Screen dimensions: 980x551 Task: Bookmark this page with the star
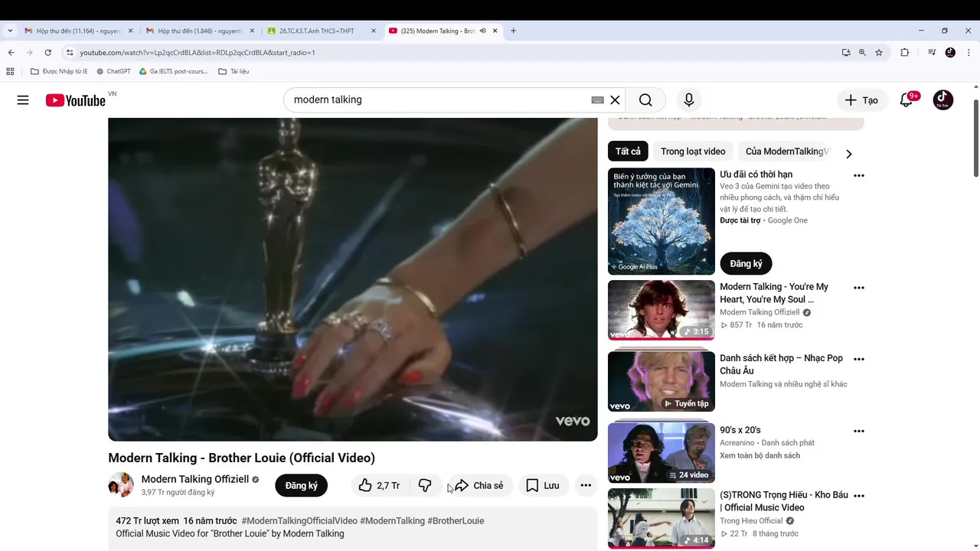[879, 53]
